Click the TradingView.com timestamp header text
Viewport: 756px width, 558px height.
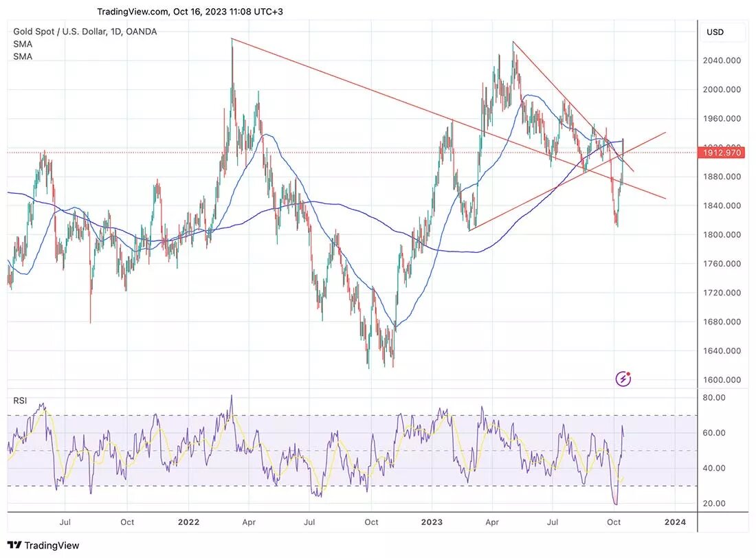190,12
